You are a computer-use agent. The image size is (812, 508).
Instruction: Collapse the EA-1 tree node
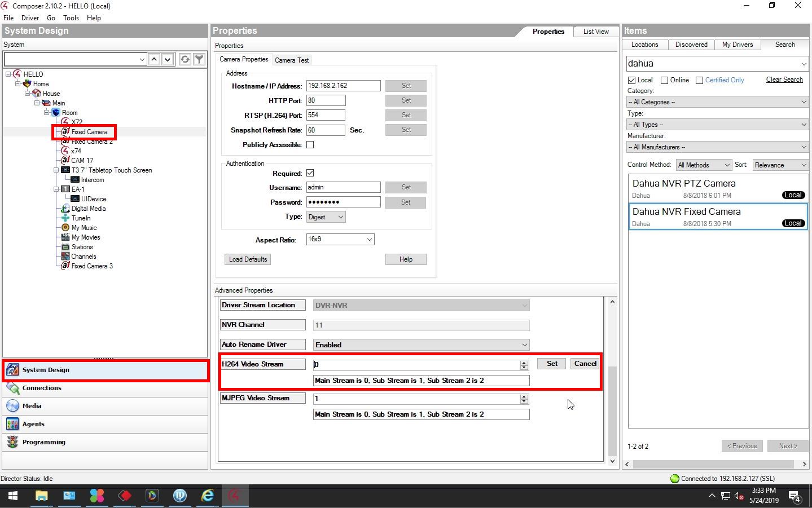[x=56, y=189]
